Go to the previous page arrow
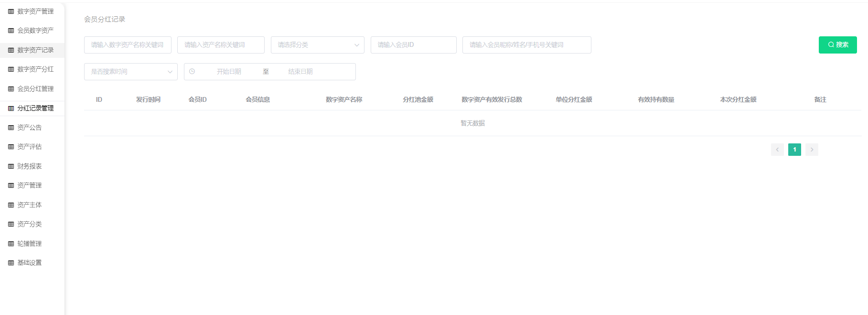Viewport: 868px width, 315px height. pos(777,150)
